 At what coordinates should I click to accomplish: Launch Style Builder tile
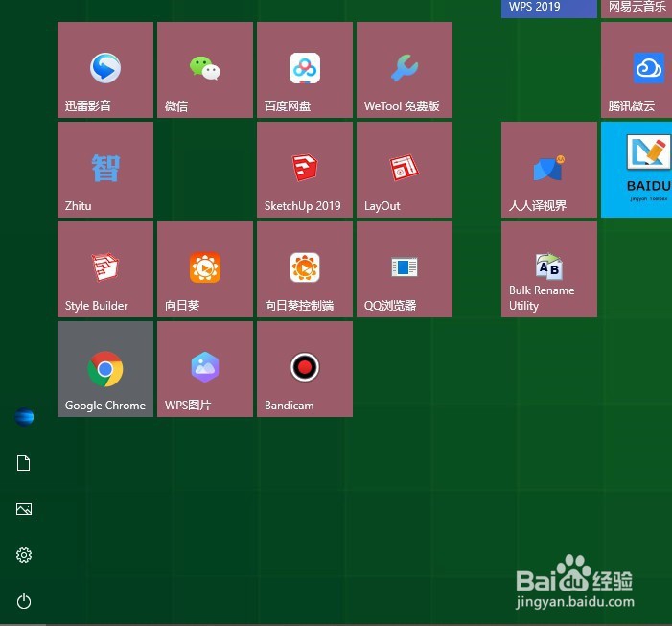point(105,269)
